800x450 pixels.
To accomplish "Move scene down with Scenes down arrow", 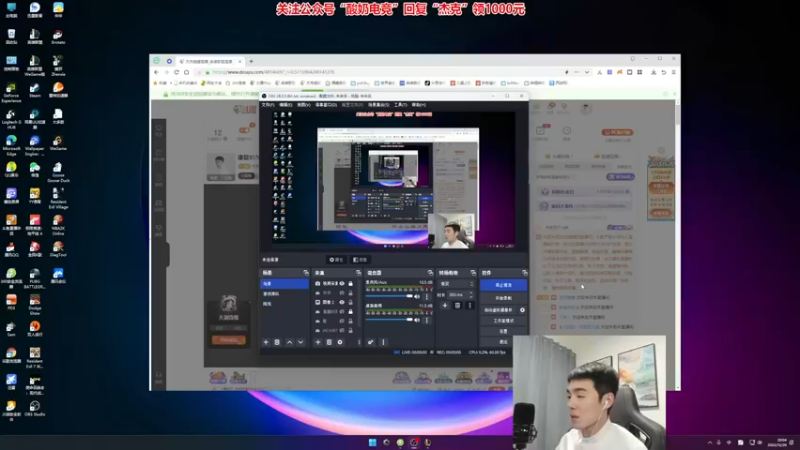I will (x=301, y=342).
